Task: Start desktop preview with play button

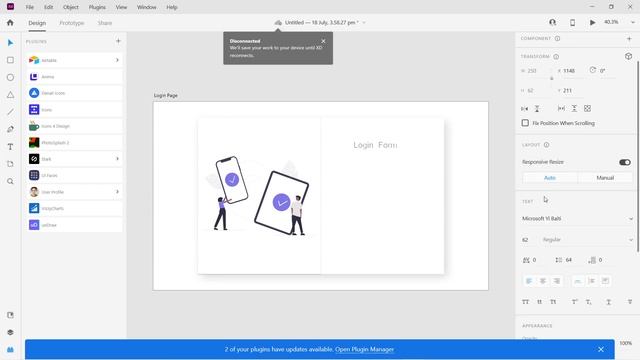Action: click(592, 22)
